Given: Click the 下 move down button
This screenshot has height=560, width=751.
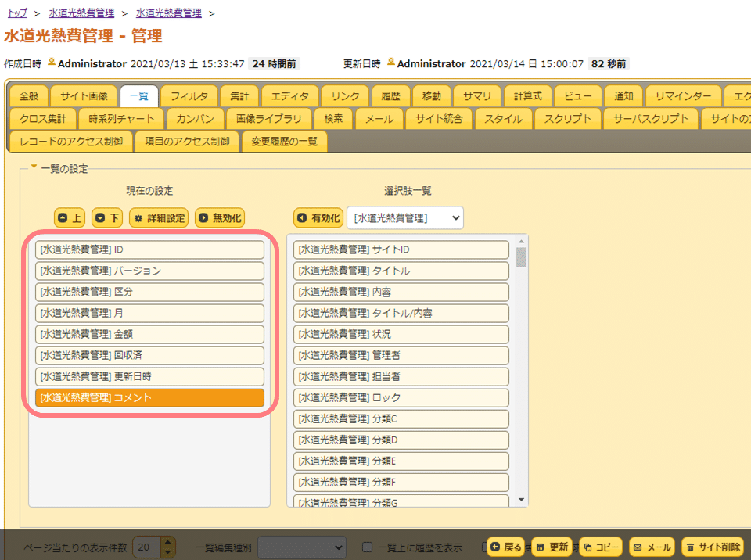Looking at the screenshot, I should [x=107, y=218].
